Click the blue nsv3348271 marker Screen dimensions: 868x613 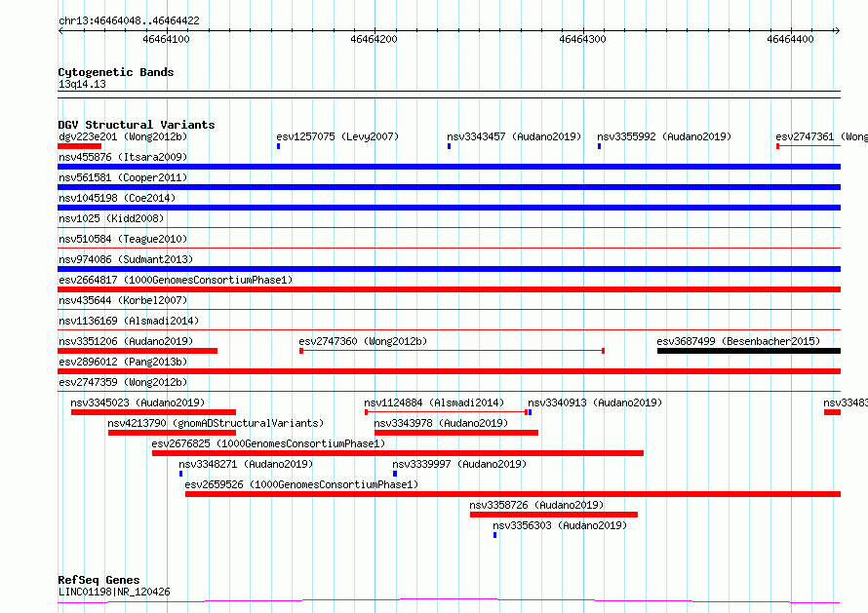coord(181,474)
